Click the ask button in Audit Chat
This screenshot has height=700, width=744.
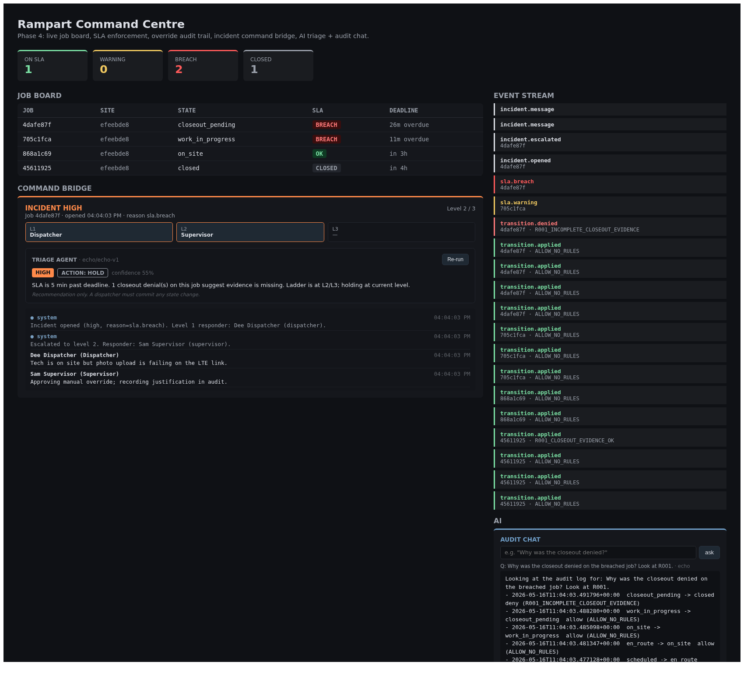(709, 553)
